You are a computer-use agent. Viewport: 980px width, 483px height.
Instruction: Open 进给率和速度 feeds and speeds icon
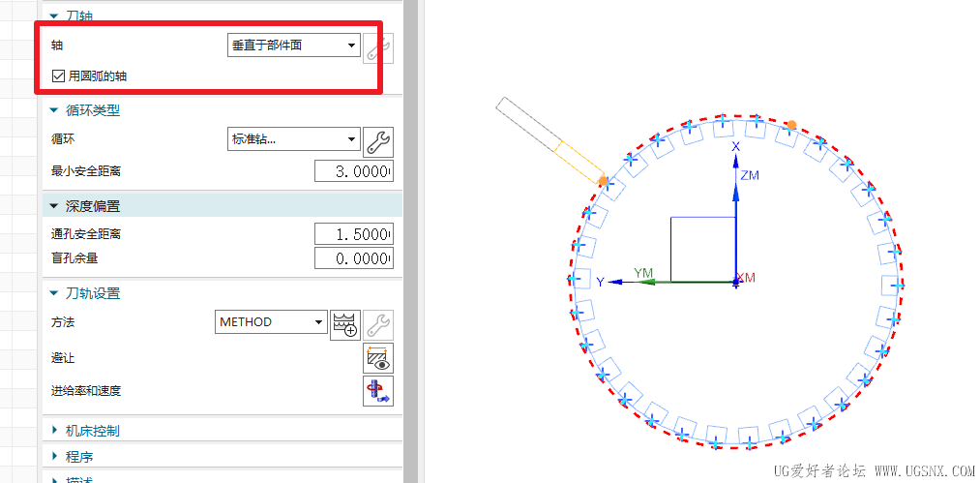[379, 391]
